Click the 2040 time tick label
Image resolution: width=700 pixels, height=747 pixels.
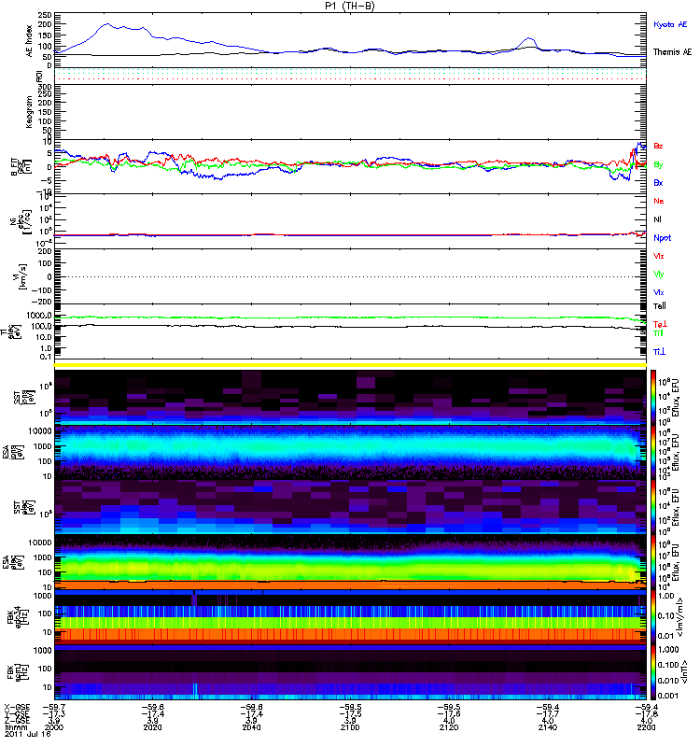coord(251,727)
